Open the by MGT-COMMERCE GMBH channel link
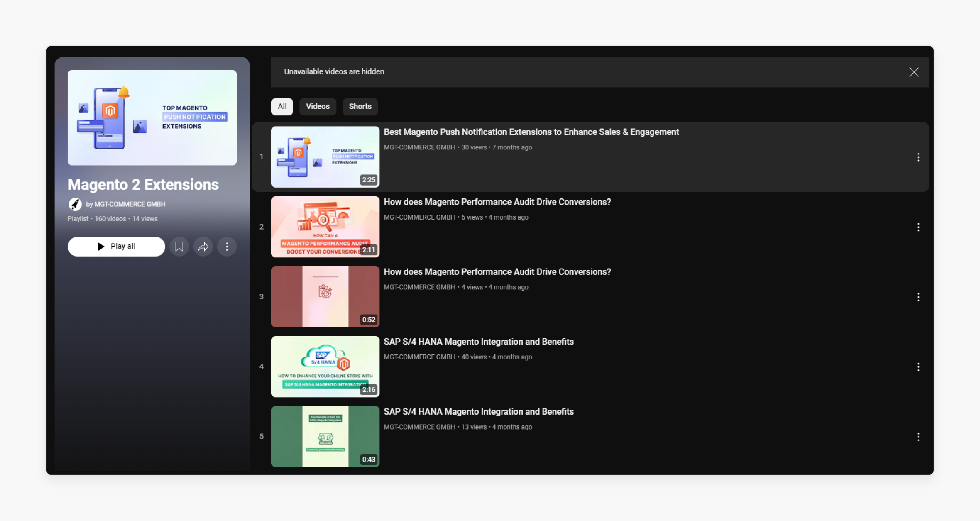 click(x=126, y=204)
